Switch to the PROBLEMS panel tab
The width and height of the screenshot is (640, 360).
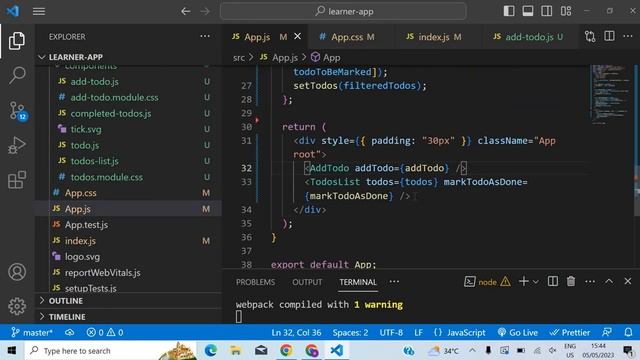(x=256, y=282)
